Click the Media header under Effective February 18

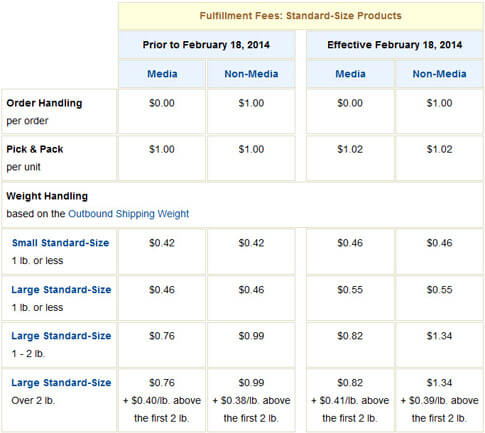350,74
